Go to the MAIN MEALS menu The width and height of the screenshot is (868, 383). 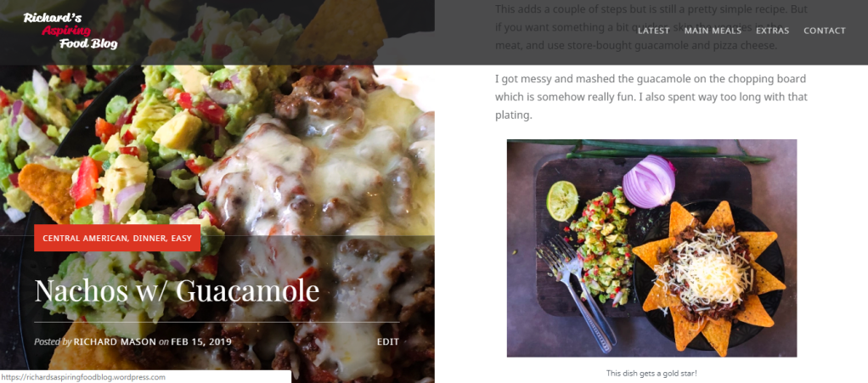[713, 31]
